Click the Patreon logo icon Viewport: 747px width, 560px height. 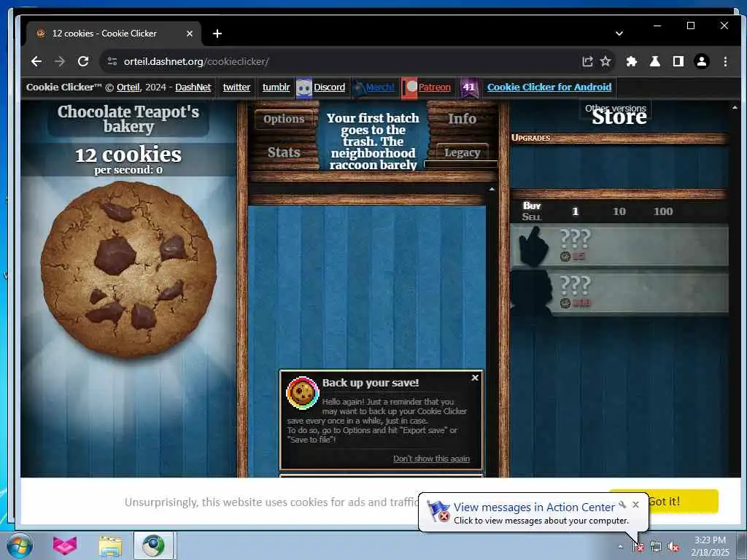pos(409,87)
